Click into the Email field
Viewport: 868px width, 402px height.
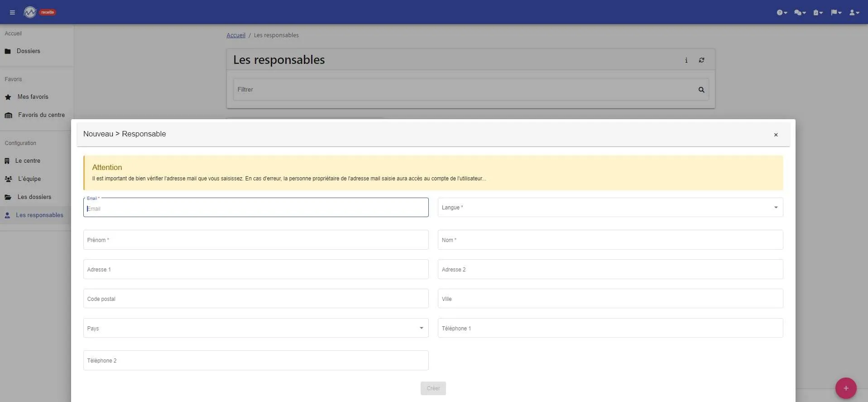pyautogui.click(x=256, y=208)
